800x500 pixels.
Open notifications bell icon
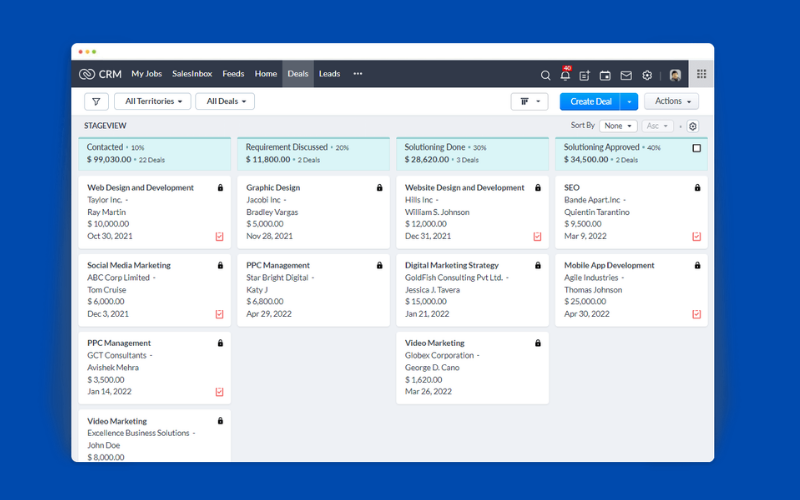click(565, 74)
